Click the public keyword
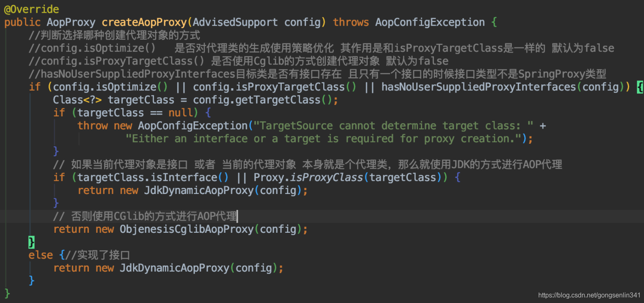This screenshot has width=644, height=303. click(x=22, y=22)
